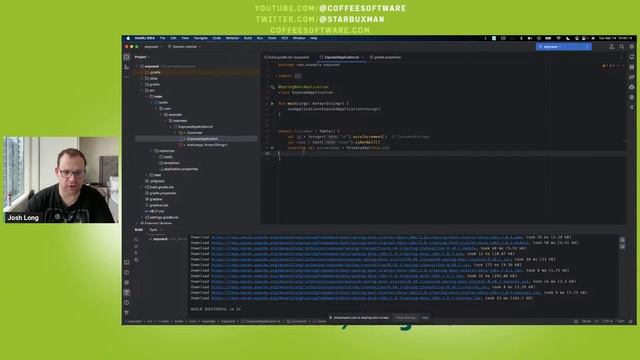Click the Hide button on sharing banner
Screen dimensions: 640x360
425,318
